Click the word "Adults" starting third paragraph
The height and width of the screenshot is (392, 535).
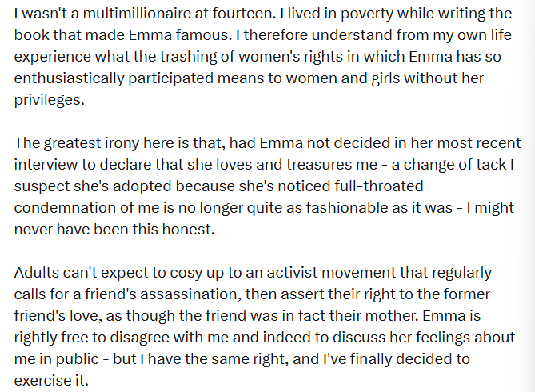click(37, 274)
